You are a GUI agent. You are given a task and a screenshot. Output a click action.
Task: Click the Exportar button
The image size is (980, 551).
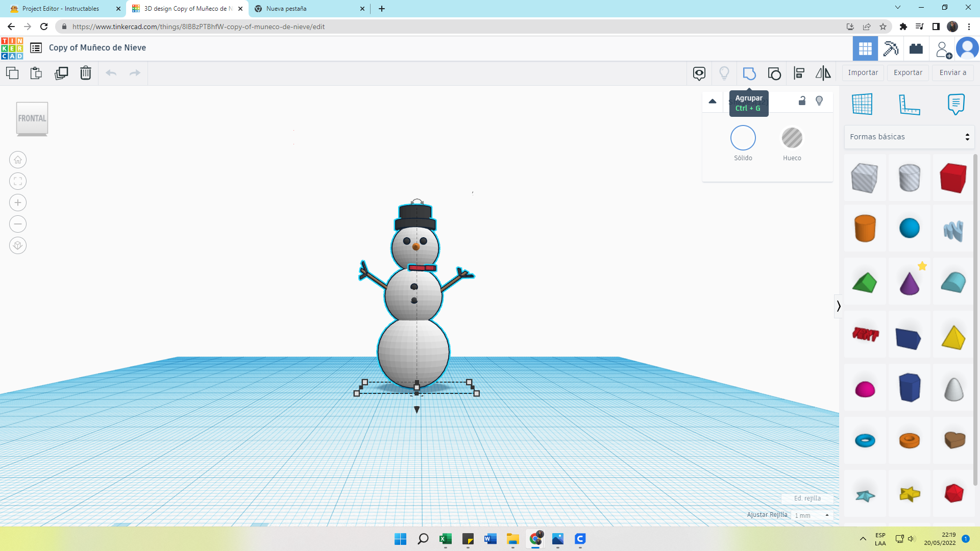[908, 73]
